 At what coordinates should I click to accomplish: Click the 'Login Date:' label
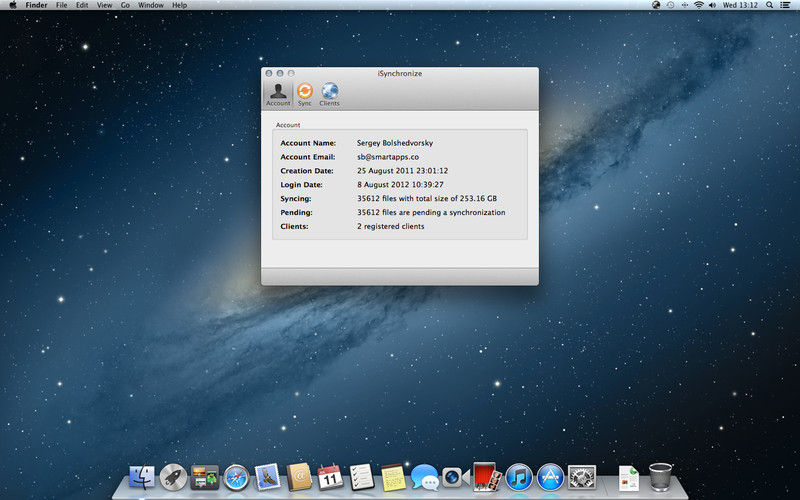click(x=302, y=184)
